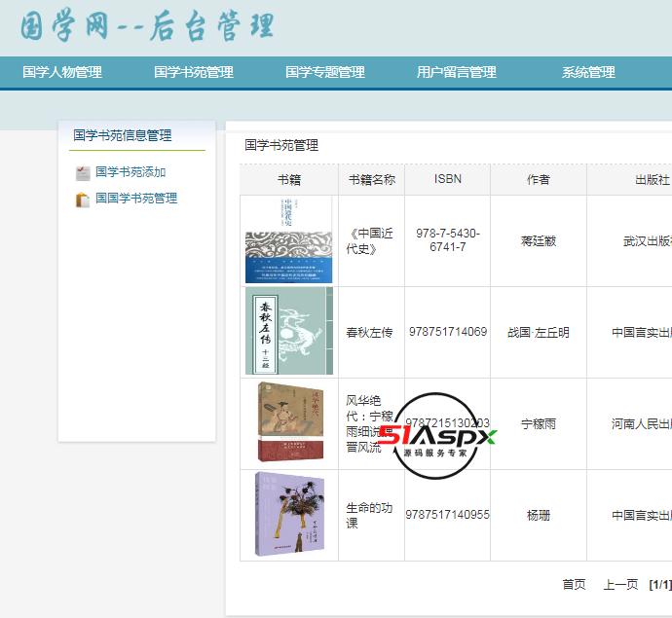This screenshot has height=618, width=672.
Task: Click the 书籍 column header
Action: (x=289, y=179)
